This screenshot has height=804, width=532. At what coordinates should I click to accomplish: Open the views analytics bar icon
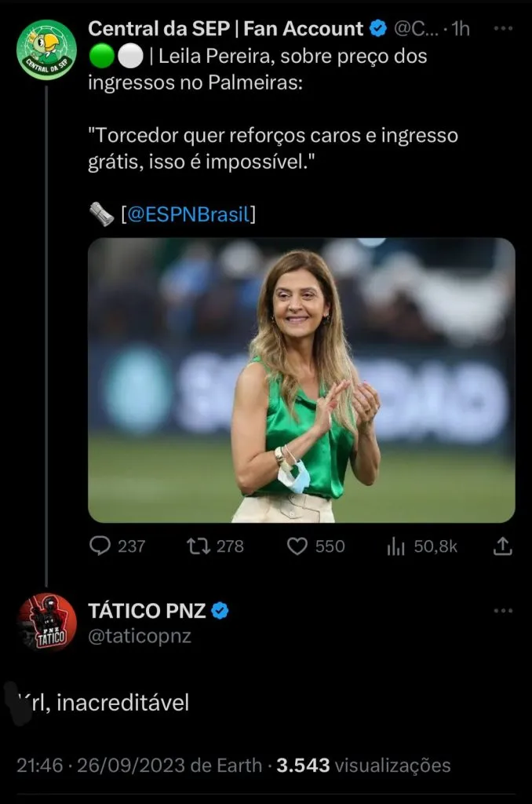click(x=395, y=546)
